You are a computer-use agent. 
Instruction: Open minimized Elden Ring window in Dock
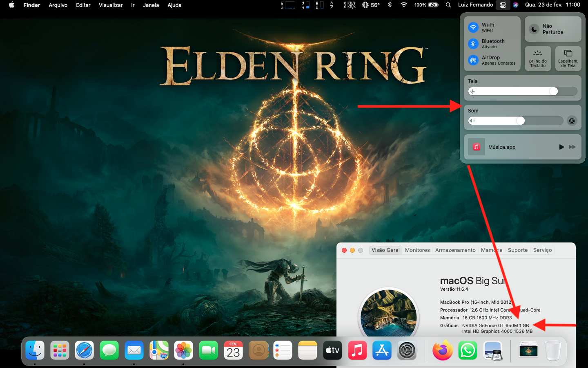528,350
